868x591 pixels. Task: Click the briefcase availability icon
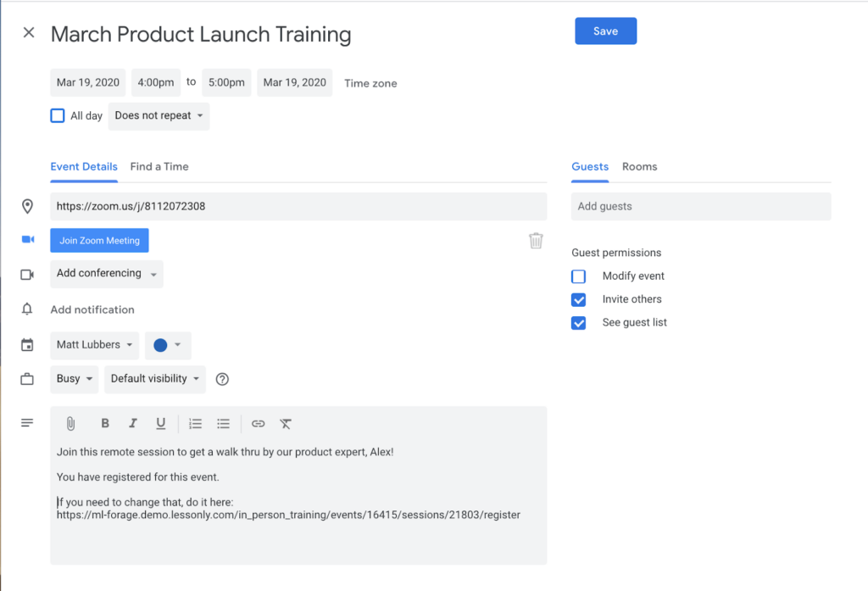(x=27, y=379)
